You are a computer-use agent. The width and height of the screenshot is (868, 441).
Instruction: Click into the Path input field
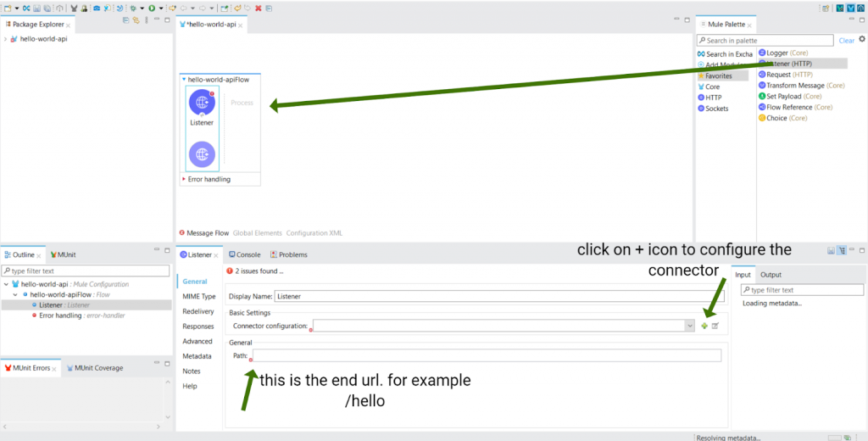(x=487, y=355)
